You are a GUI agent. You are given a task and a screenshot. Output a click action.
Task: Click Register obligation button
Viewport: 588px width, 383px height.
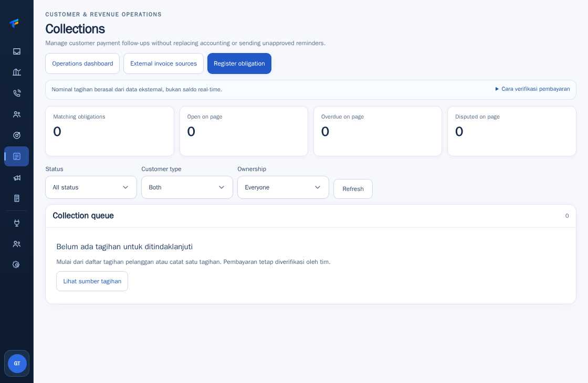point(239,63)
